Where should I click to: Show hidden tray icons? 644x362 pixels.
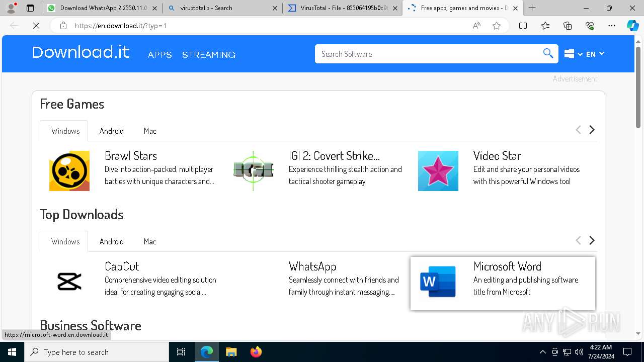542,352
